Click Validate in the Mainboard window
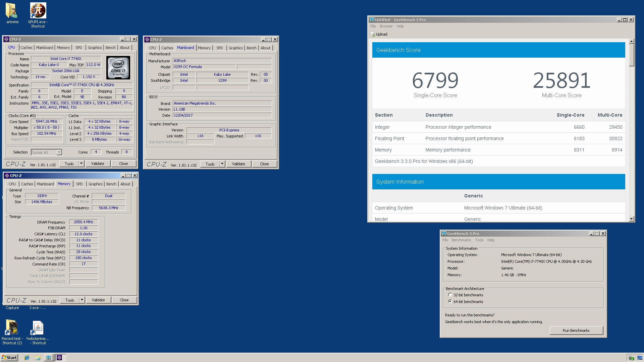 (x=238, y=164)
